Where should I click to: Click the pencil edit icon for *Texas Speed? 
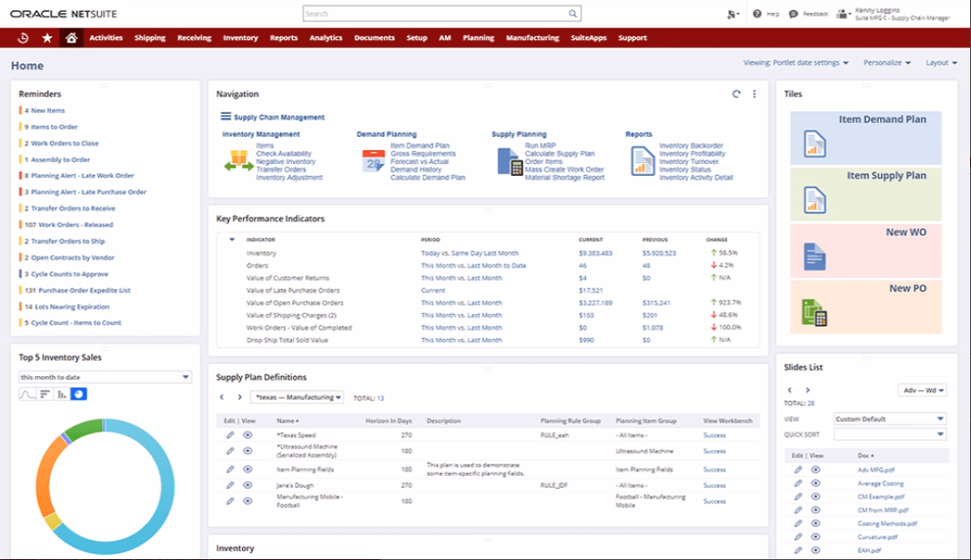(230, 435)
